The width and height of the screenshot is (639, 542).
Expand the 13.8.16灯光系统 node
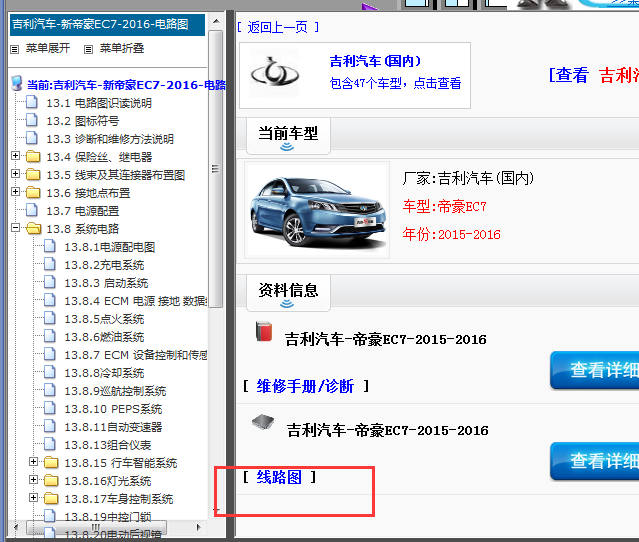tap(33, 480)
